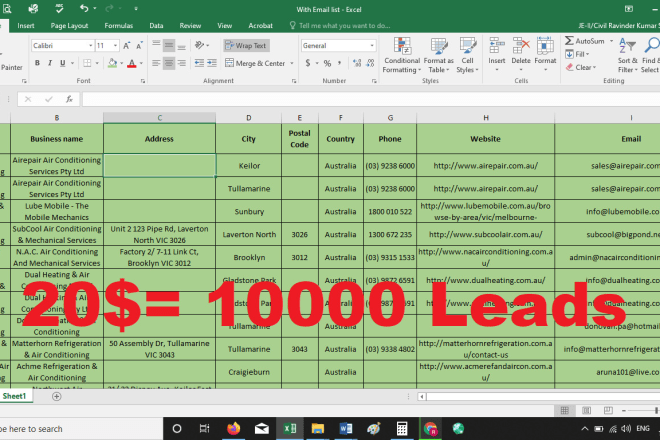This screenshot has height=440, width=660.
Task: Click Merge & Center
Action: (x=255, y=63)
